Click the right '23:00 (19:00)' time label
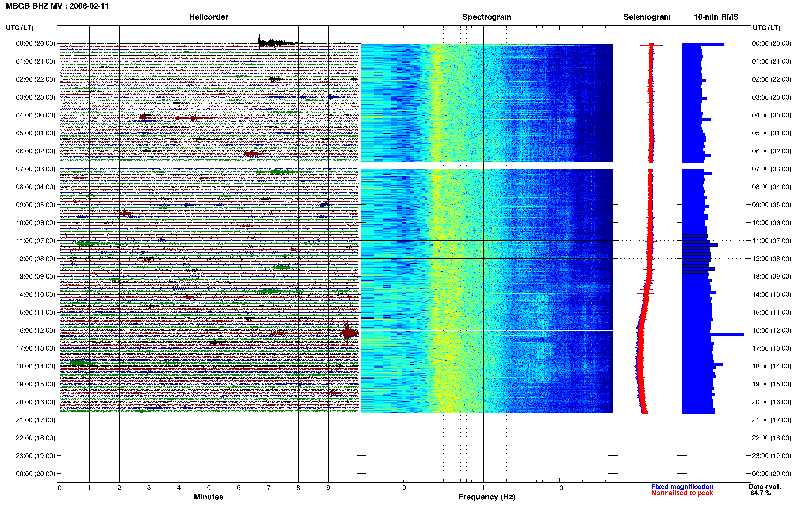Image resolution: width=812 pixels, height=508 pixels. (772, 456)
